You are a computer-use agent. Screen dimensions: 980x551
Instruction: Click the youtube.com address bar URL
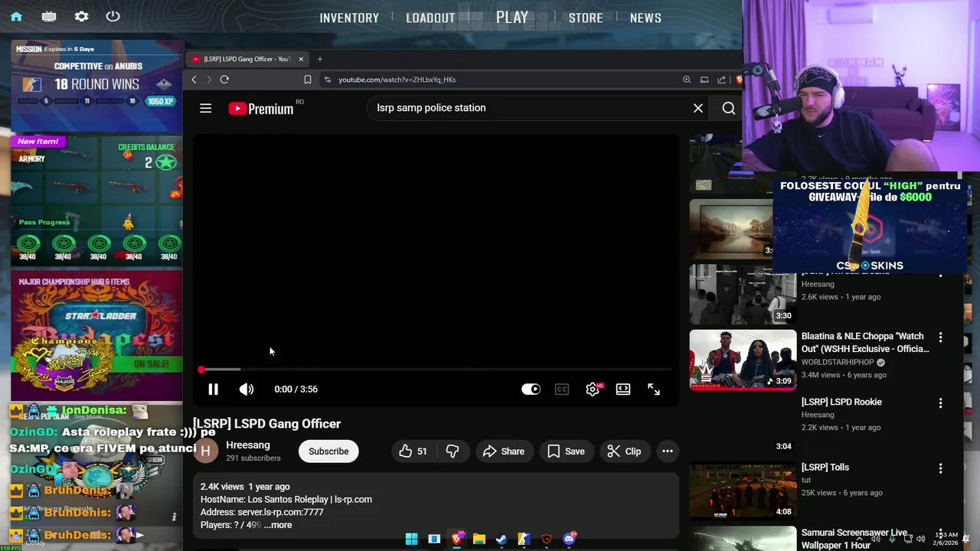(x=397, y=80)
